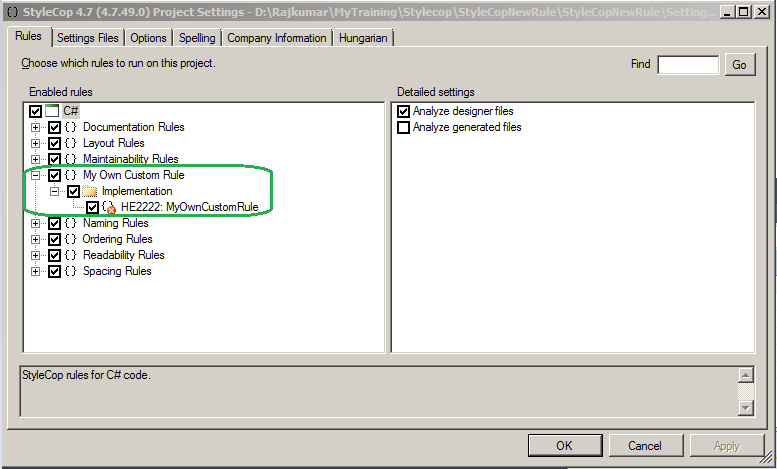Screen dimensions: 777x469
Task: Maximize the StyleCop settings window
Action: pyautogui.click(x=744, y=11)
